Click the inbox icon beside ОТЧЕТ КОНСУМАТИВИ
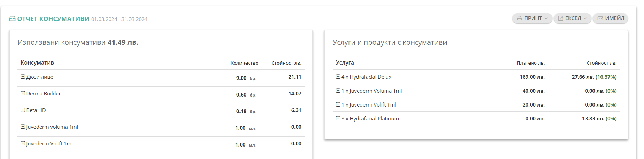This screenshot has height=159, width=644. 12,19
